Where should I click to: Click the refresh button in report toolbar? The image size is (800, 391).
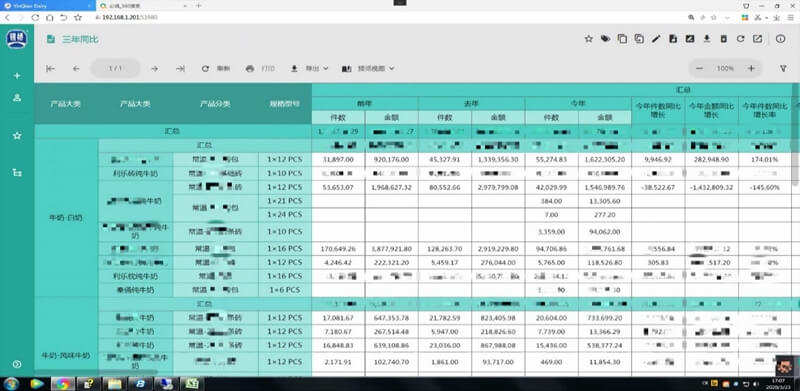point(216,68)
